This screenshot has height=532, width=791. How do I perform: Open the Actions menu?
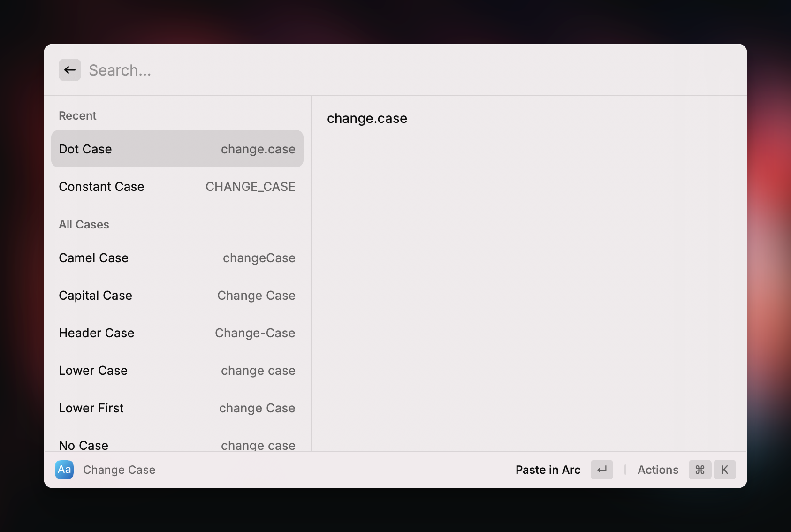[x=658, y=470]
